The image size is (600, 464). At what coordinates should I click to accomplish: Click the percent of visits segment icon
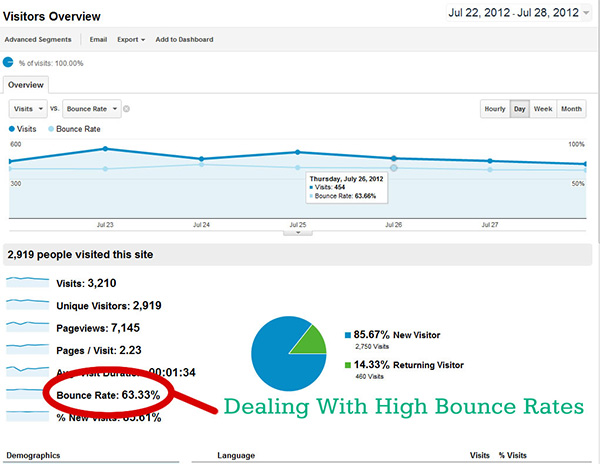9,63
